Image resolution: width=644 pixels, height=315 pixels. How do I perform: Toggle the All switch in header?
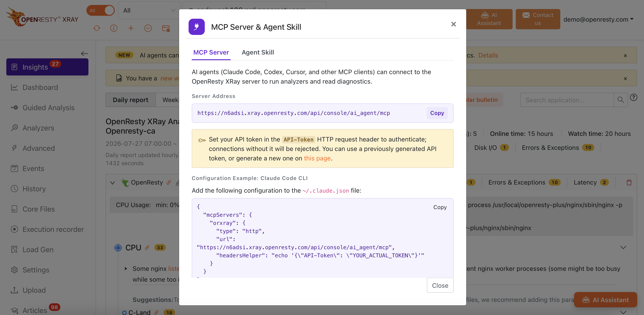tap(101, 10)
